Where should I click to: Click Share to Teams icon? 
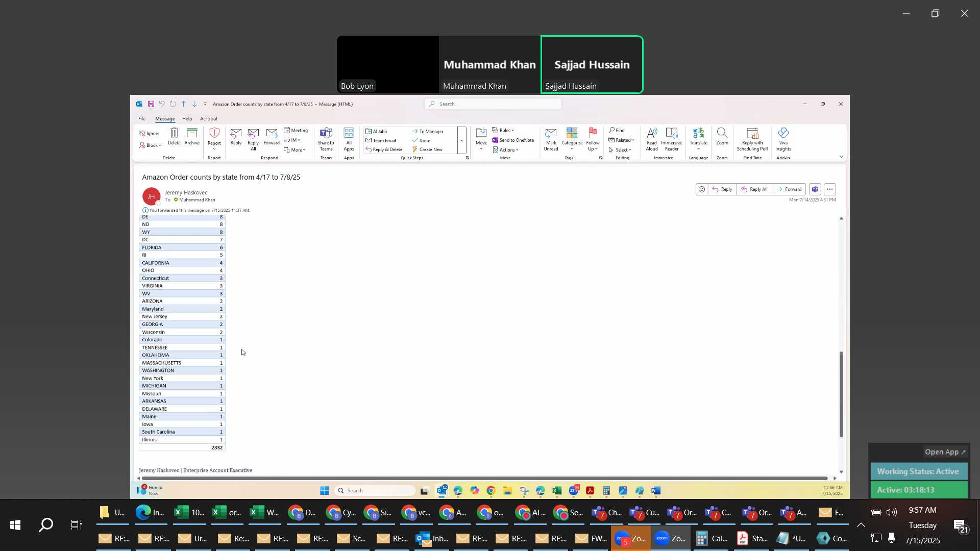326,139
